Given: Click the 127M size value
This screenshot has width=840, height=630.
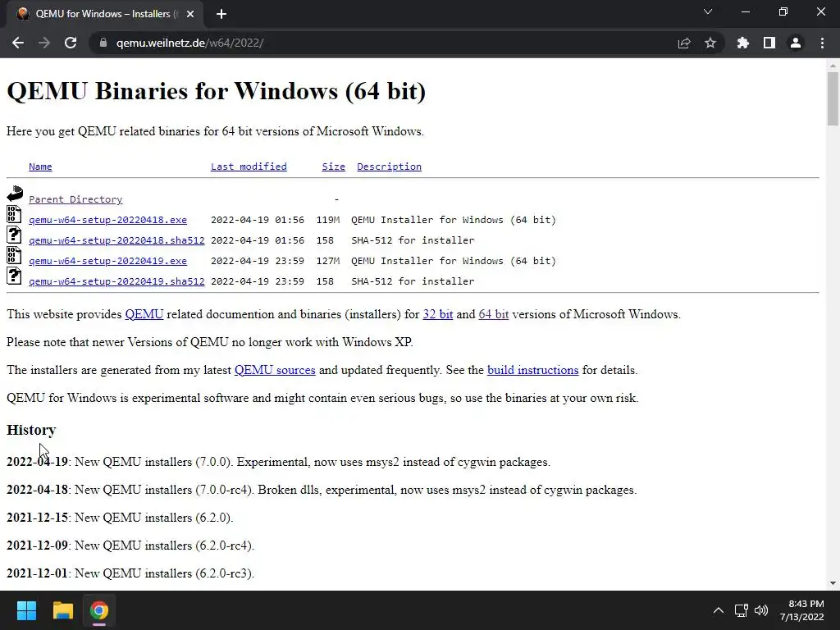Looking at the screenshot, I should tap(328, 261).
